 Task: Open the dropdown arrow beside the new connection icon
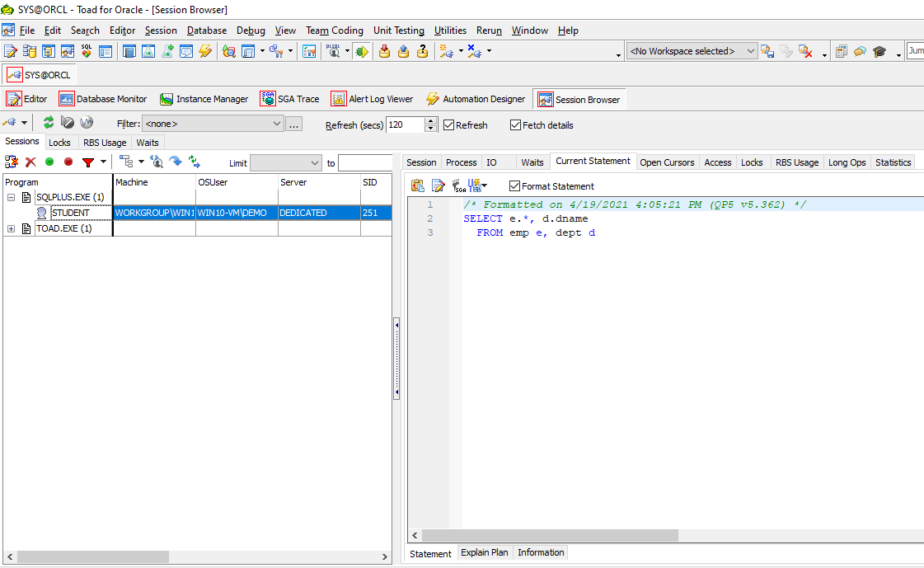[x=460, y=51]
